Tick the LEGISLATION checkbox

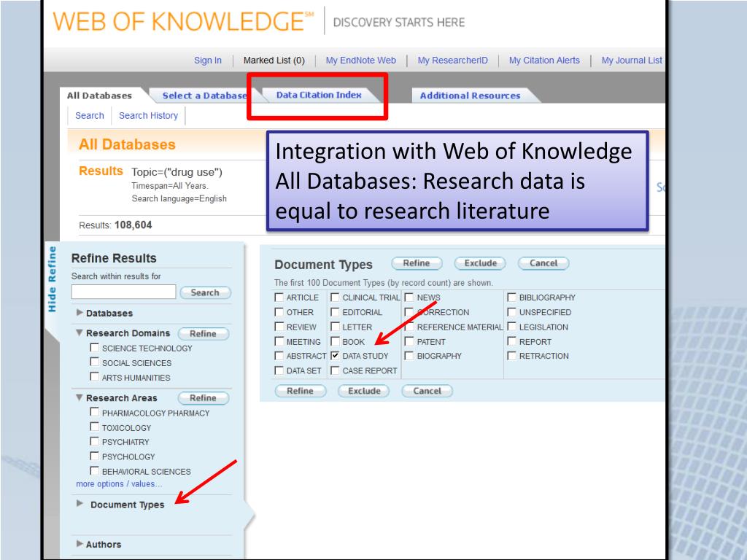511,327
